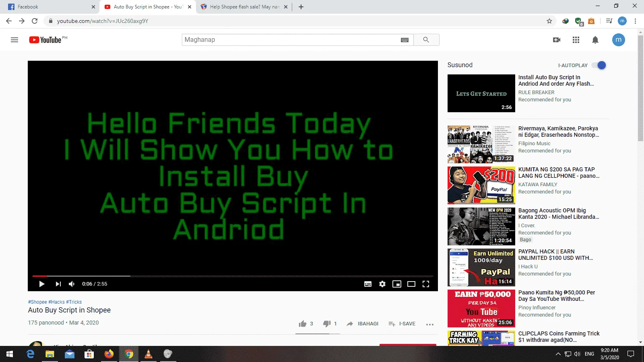
Task: Launch Microsoft Edge from the taskbar
Action: pyautogui.click(x=30, y=354)
